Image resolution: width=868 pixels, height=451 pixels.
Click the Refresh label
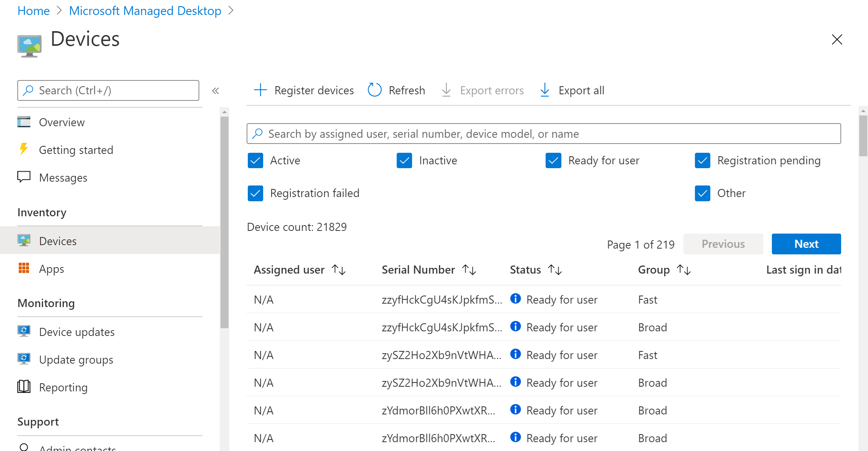[407, 90]
